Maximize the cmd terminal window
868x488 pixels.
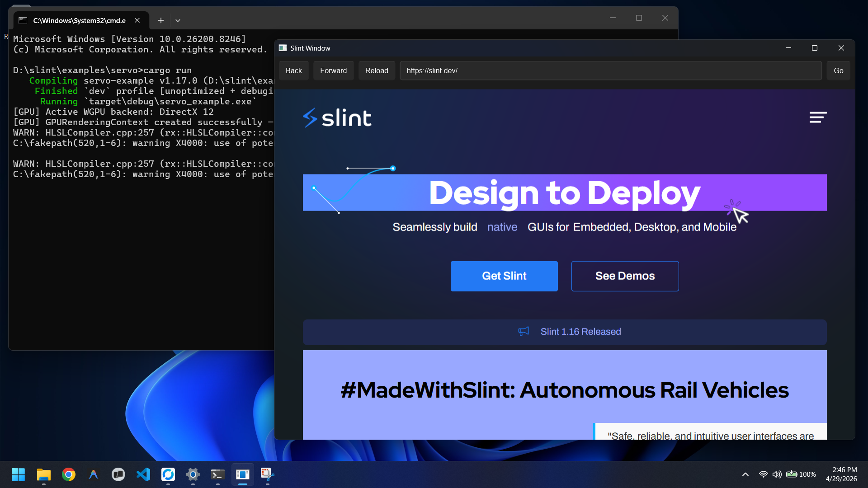click(x=639, y=18)
